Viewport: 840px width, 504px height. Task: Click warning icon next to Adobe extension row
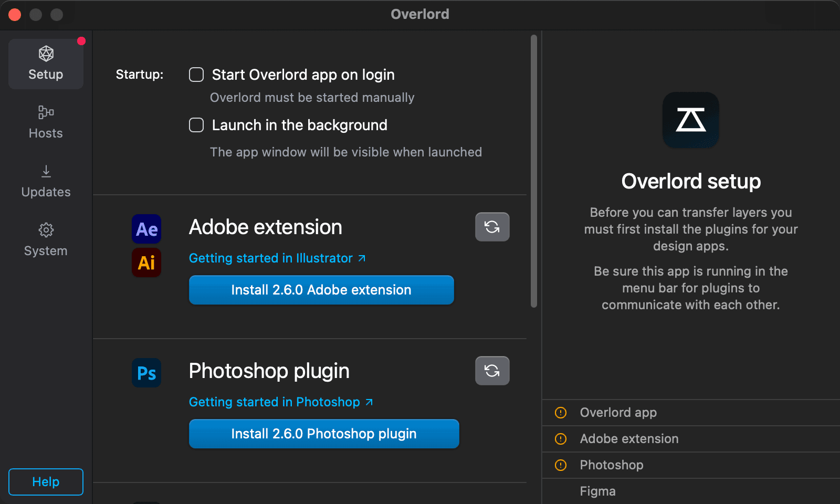point(561,439)
